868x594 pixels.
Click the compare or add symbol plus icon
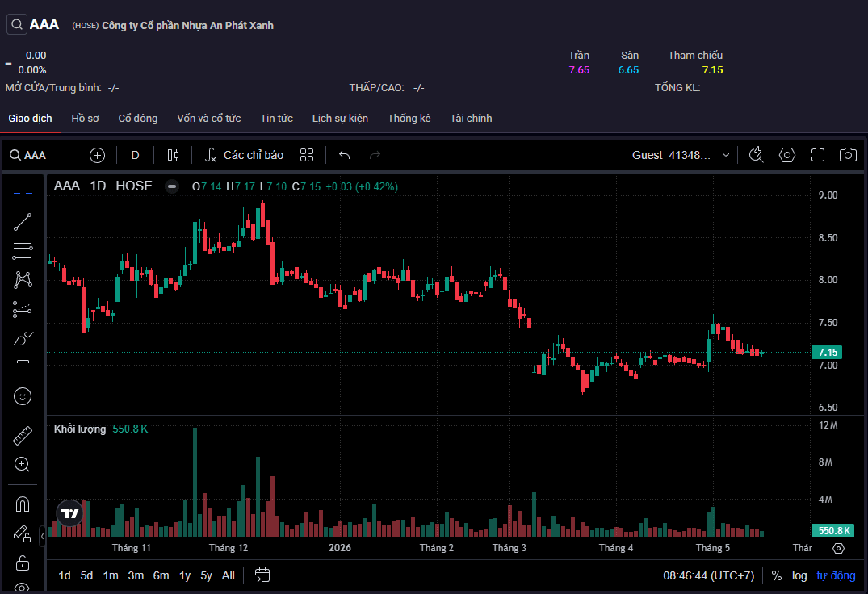coord(98,156)
